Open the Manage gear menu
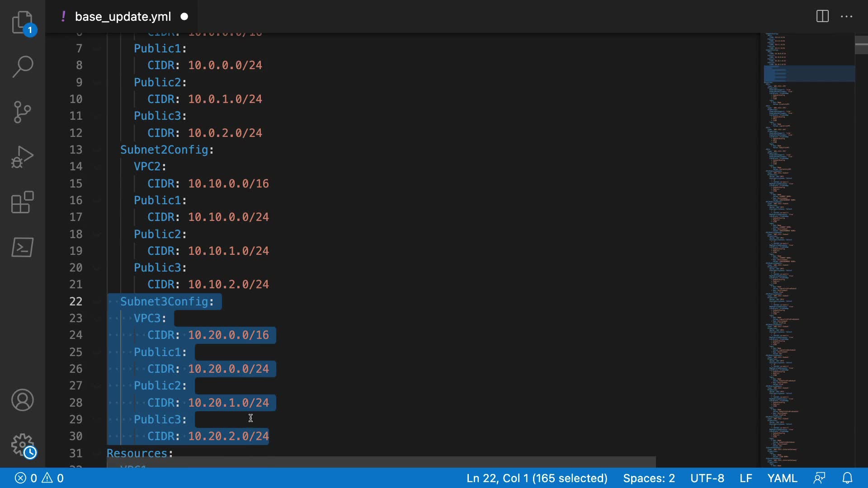The image size is (868, 488). click(22, 445)
